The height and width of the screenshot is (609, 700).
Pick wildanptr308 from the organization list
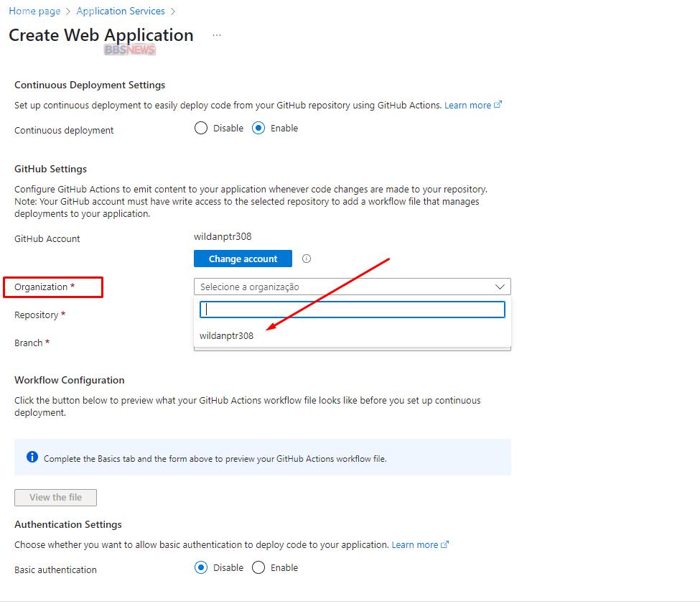pyautogui.click(x=227, y=335)
